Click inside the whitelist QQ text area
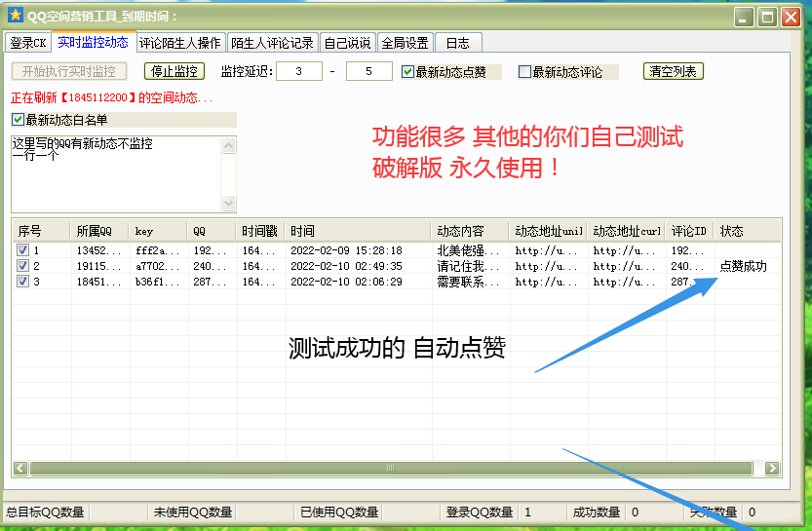This screenshot has height=531, width=812. (117, 174)
